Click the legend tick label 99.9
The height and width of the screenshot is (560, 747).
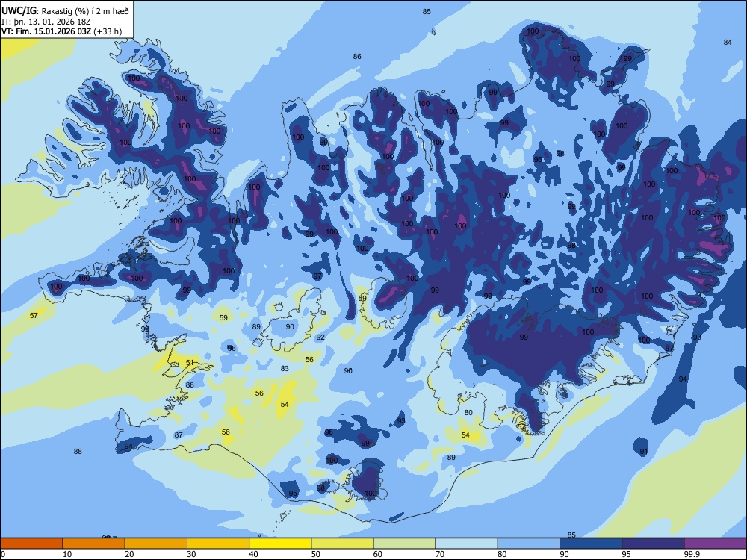[691, 554]
